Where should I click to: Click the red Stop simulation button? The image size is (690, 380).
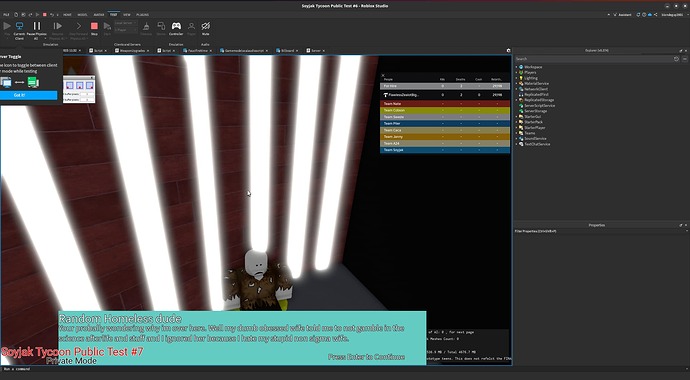click(x=94, y=26)
